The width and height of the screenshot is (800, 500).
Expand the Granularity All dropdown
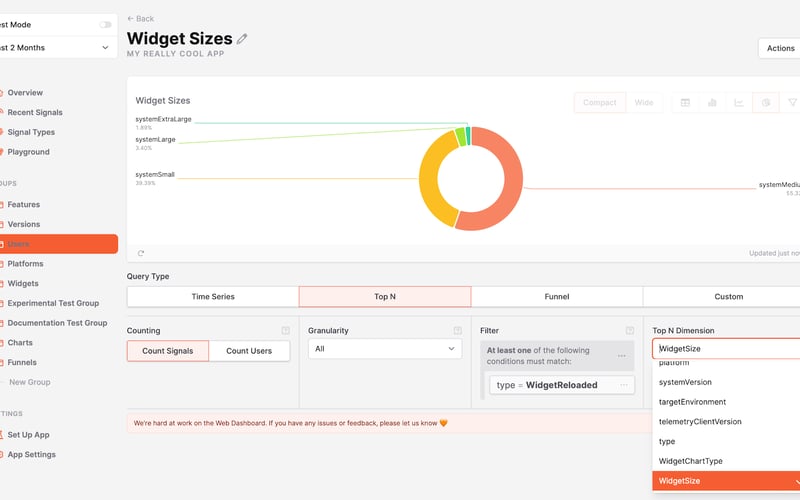click(x=385, y=349)
